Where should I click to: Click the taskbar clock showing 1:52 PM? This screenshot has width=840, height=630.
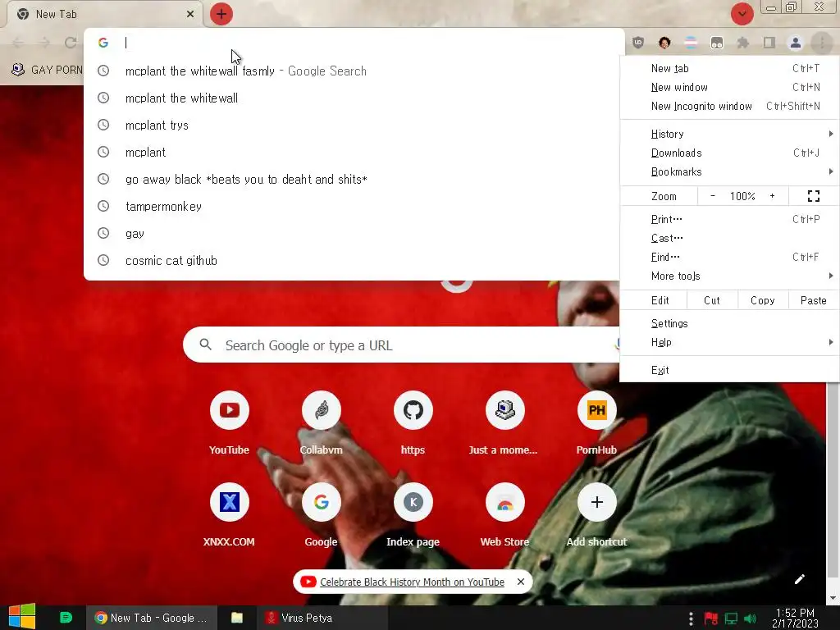click(x=795, y=618)
